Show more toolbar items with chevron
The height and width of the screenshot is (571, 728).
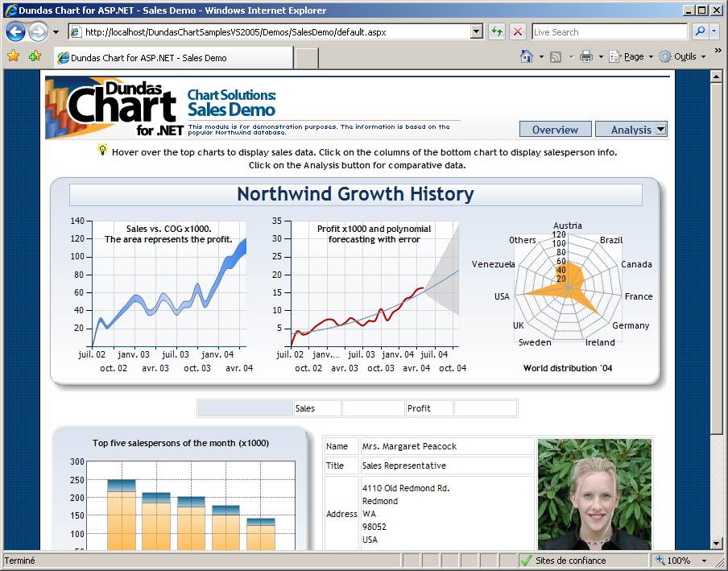pyautogui.click(x=718, y=50)
